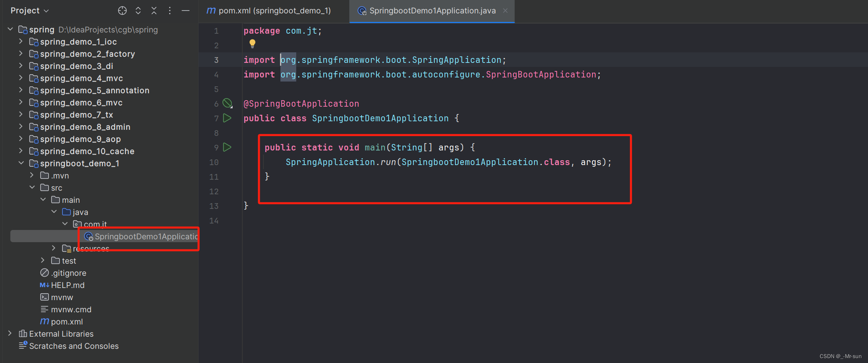The width and height of the screenshot is (868, 363).
Task: Expand the spring_demo_7_tx module
Action: (x=21, y=114)
